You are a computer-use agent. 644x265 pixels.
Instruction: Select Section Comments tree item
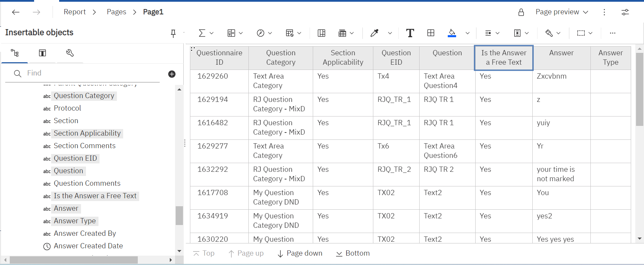pyautogui.click(x=85, y=146)
